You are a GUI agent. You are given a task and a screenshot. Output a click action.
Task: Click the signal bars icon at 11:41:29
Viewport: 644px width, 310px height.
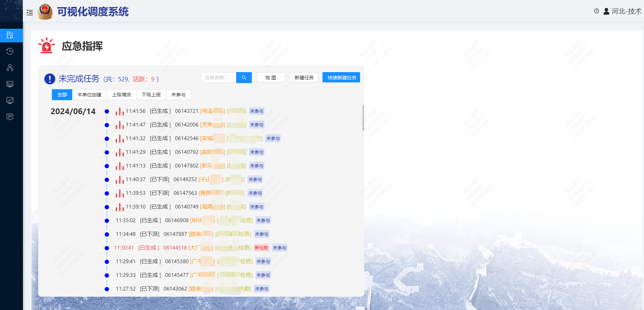[x=119, y=152]
